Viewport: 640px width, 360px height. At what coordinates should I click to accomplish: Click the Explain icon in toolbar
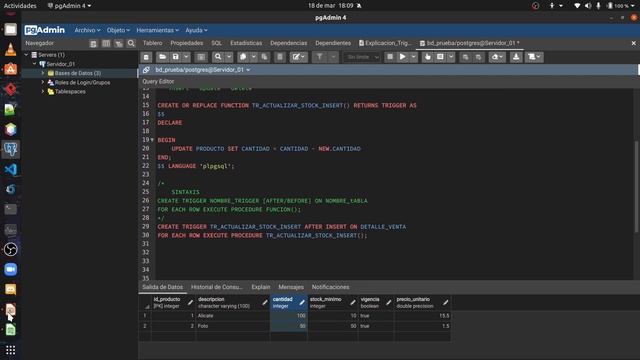tap(427, 57)
